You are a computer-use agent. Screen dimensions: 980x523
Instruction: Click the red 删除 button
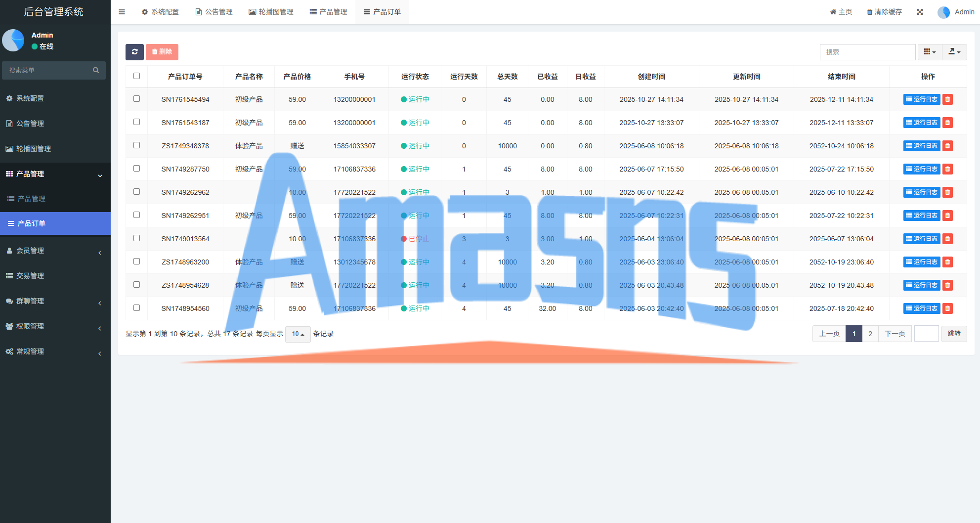click(x=162, y=52)
